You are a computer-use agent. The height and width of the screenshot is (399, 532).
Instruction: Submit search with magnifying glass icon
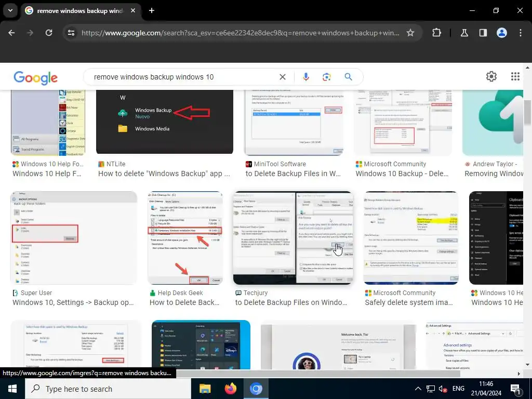point(348,77)
